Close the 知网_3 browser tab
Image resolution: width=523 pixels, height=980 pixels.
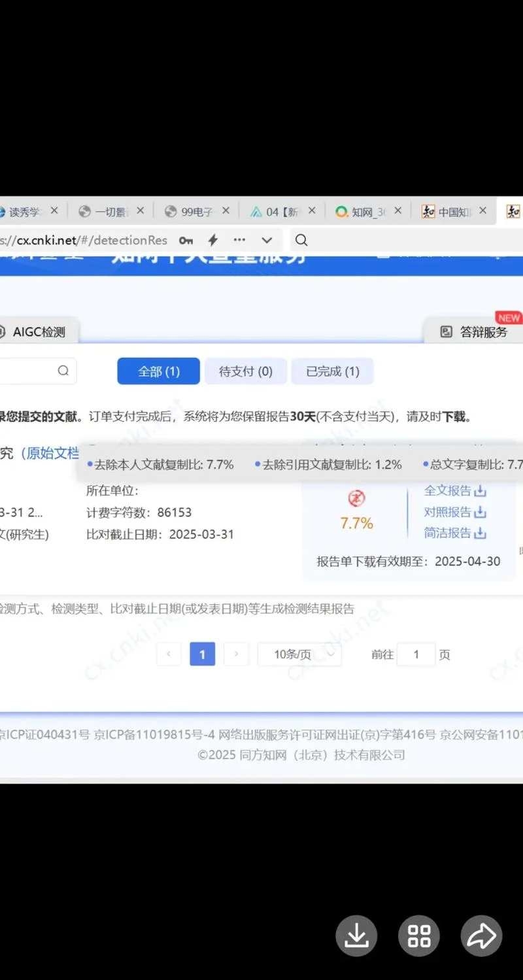click(397, 211)
